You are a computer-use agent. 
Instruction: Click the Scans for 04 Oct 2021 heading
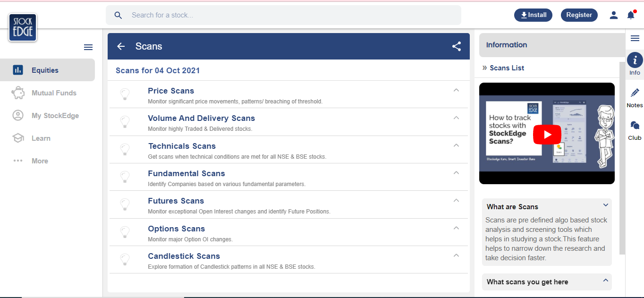pyautogui.click(x=158, y=70)
